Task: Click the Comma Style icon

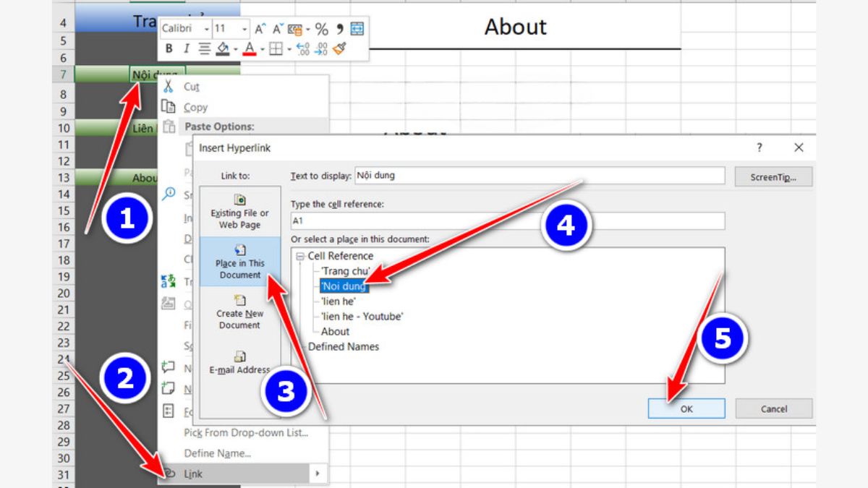Action: click(x=339, y=29)
